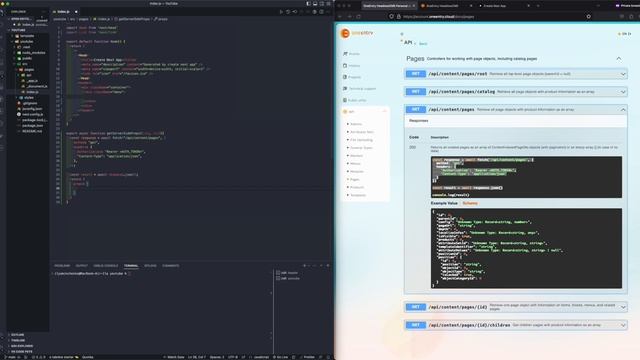Expand the TIMELINE section in Explorer
The image size is (640, 360).
pos(18,340)
